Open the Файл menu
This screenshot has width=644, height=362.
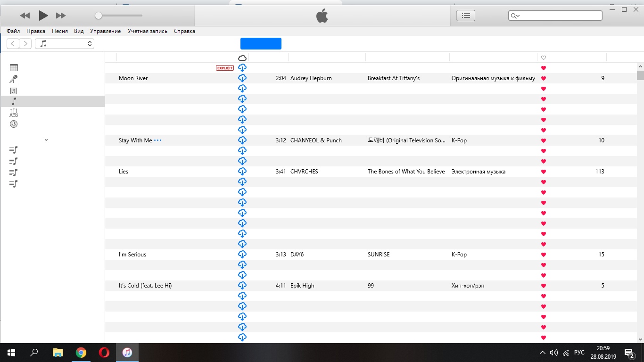coord(13,31)
